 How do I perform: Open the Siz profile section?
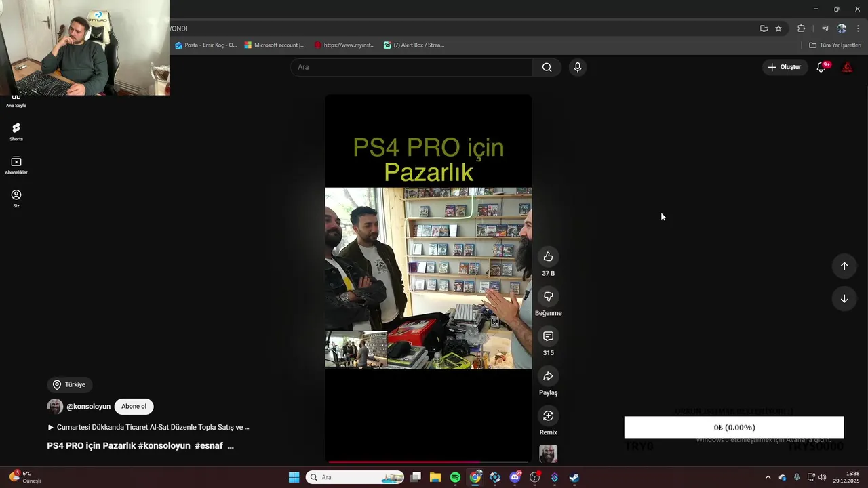pos(16,199)
